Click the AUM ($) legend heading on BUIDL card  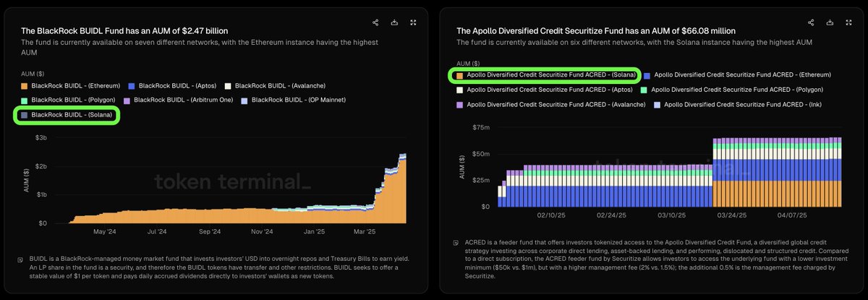click(x=33, y=73)
